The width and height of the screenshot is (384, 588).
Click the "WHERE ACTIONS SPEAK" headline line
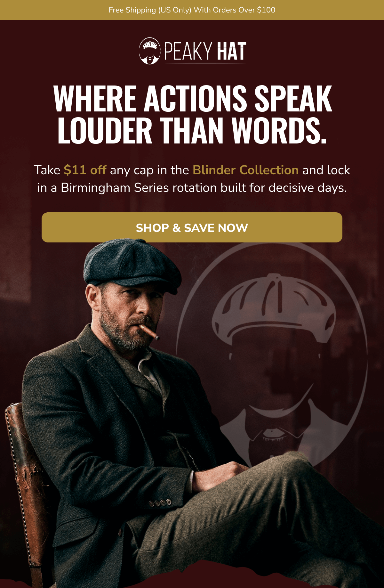[193, 99]
